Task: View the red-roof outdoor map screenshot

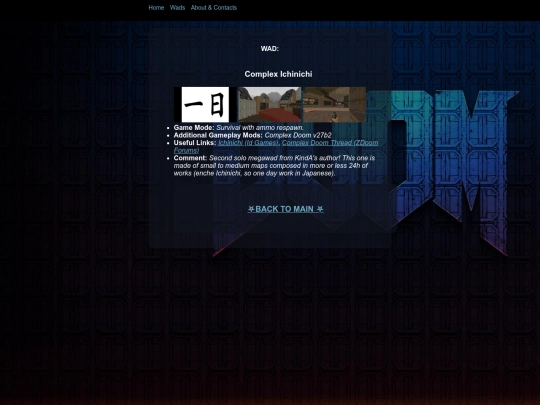Action: coord(269,105)
